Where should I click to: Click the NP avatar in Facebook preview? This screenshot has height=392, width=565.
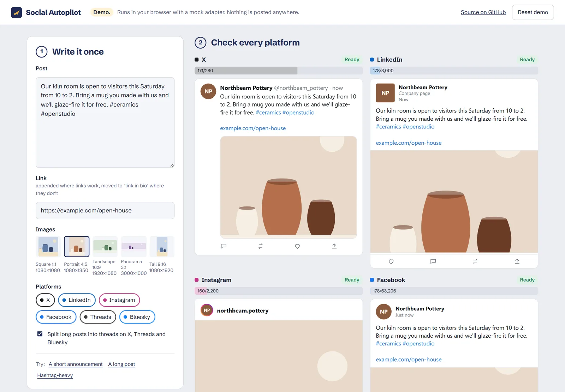(x=384, y=312)
